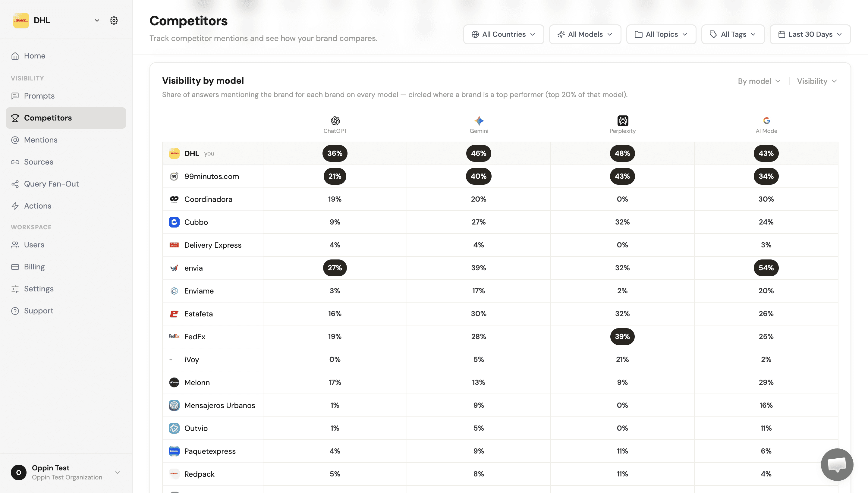
Task: Click the ChatGPT model column icon
Action: point(335,121)
